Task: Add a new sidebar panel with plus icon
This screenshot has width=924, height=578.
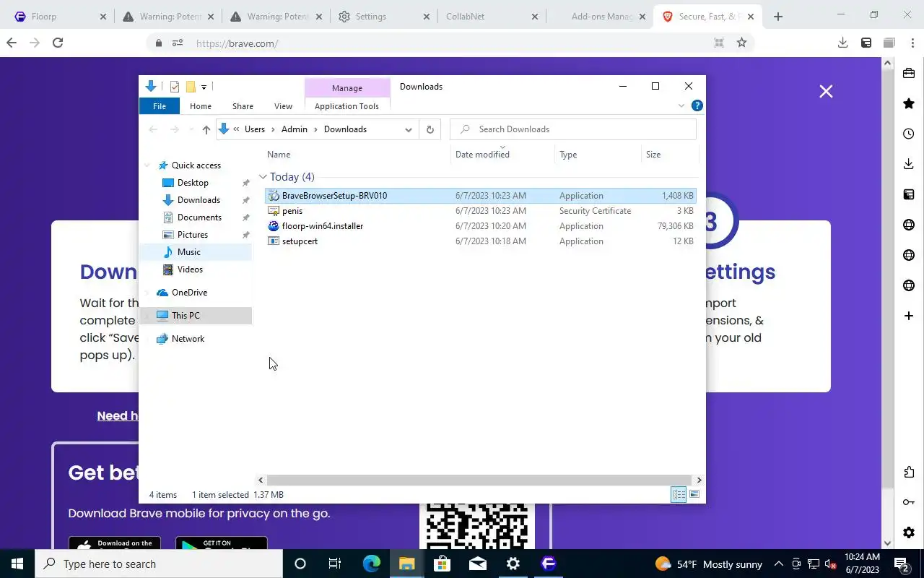Action: click(909, 316)
